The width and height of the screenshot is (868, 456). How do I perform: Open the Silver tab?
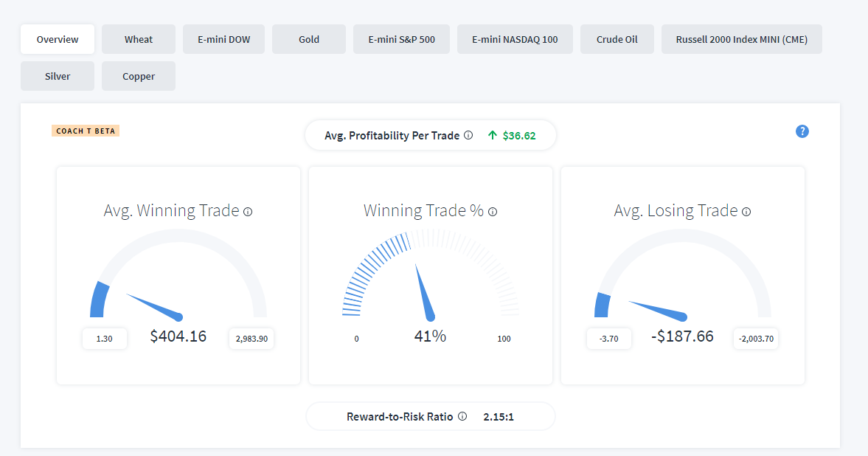tap(58, 76)
